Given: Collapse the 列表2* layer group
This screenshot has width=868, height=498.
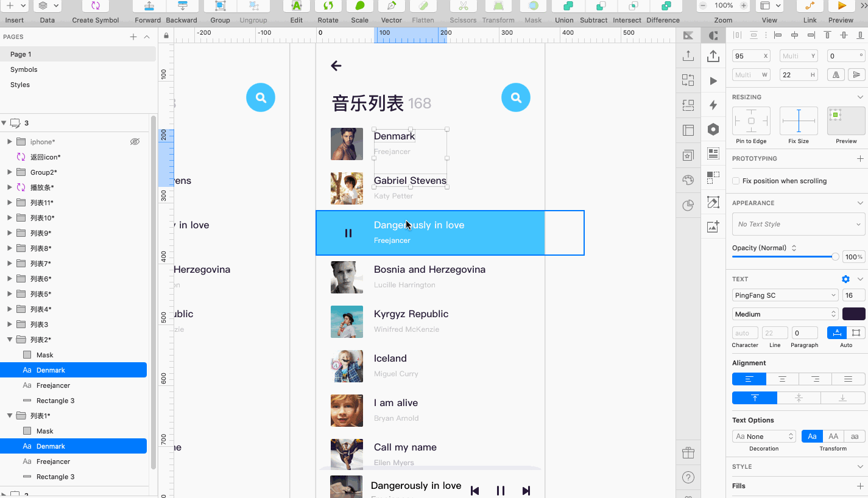Looking at the screenshot, I should [x=10, y=340].
